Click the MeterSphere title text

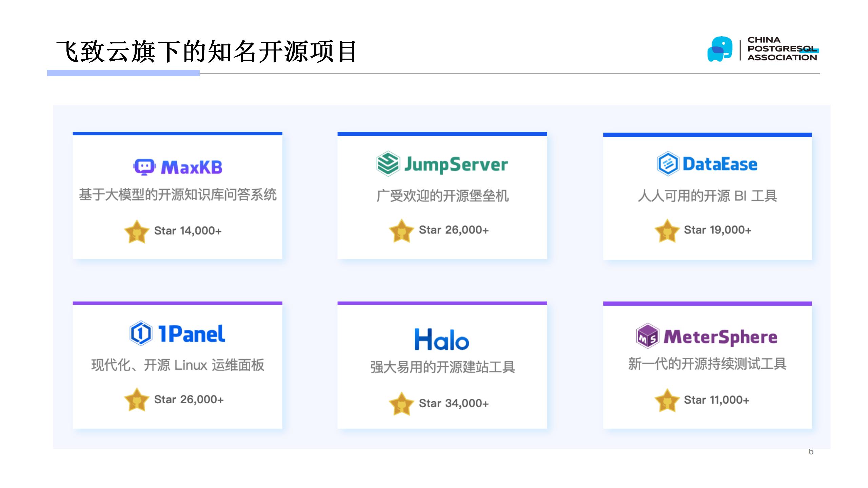tap(720, 337)
